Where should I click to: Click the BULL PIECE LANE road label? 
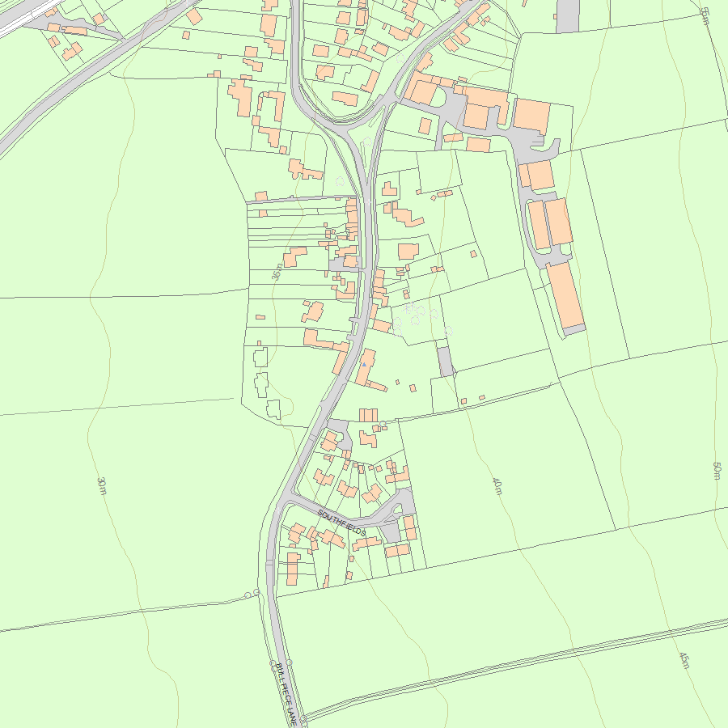[286, 695]
